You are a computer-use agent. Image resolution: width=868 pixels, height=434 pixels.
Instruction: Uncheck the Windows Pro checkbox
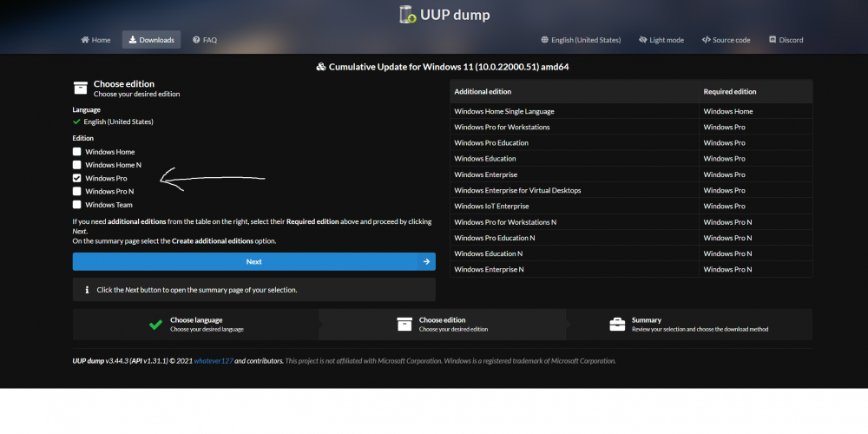pos(77,178)
